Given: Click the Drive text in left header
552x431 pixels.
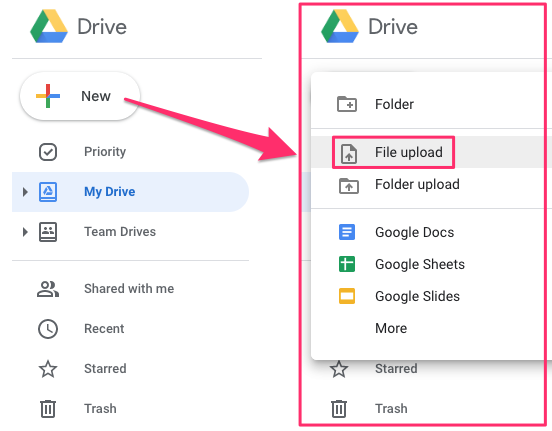Looking at the screenshot, I should (102, 27).
